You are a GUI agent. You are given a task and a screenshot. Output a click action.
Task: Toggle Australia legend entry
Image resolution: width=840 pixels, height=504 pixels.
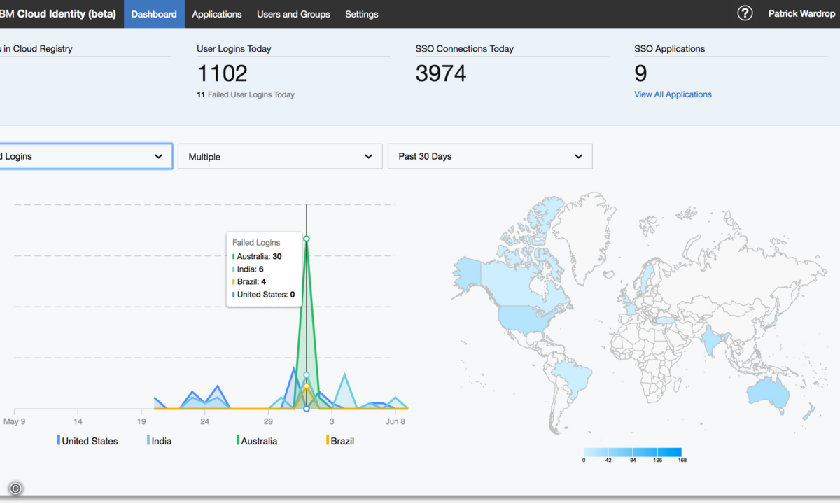coord(257,441)
